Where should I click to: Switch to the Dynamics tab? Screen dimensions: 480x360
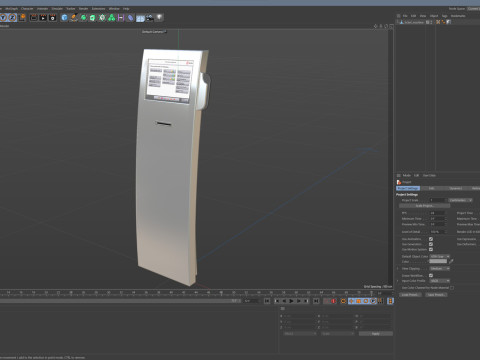(455, 189)
